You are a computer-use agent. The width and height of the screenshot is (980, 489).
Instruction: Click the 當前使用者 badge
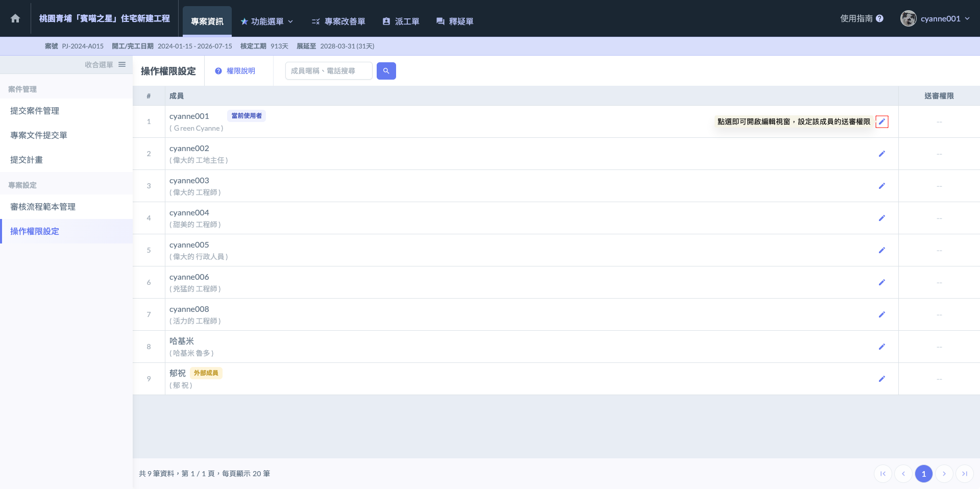point(247,116)
